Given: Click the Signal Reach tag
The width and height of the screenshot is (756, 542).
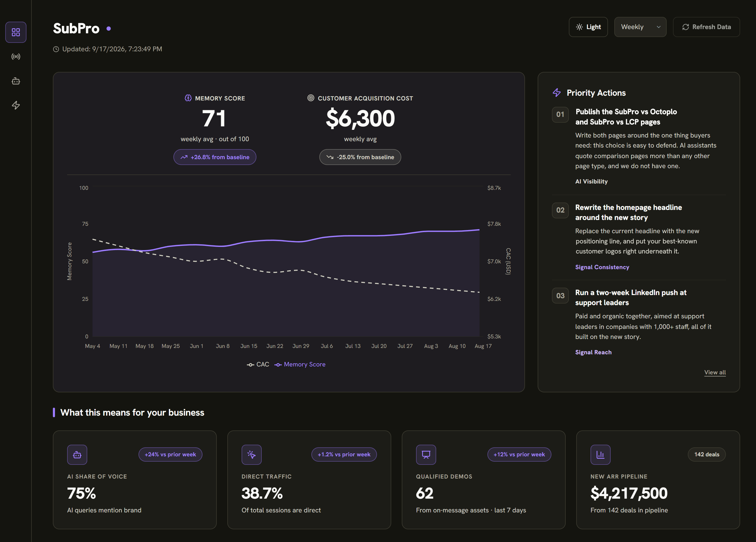Looking at the screenshot, I should click(593, 352).
